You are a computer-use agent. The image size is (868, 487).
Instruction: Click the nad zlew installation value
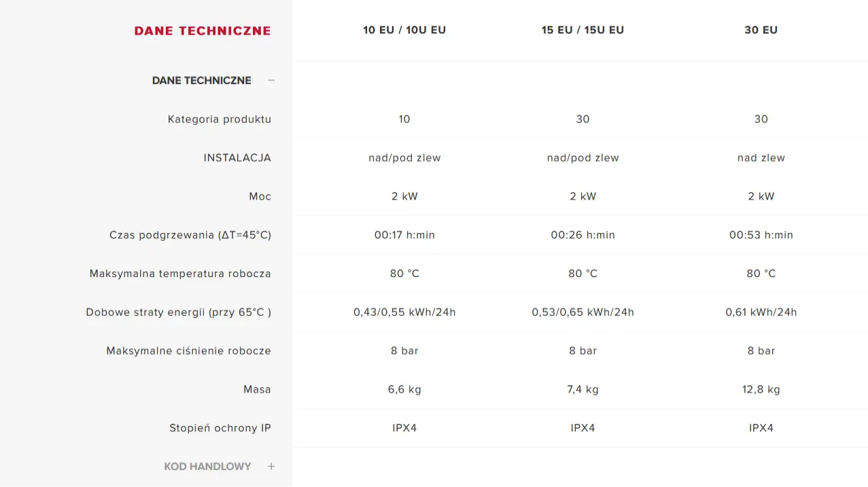pyautogui.click(x=761, y=158)
